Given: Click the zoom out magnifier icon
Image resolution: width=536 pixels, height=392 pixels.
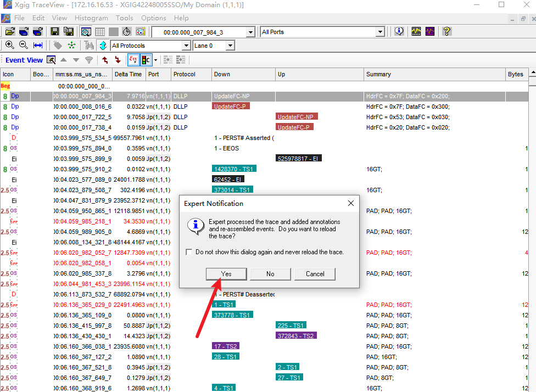Looking at the screenshot, I should [x=24, y=45].
